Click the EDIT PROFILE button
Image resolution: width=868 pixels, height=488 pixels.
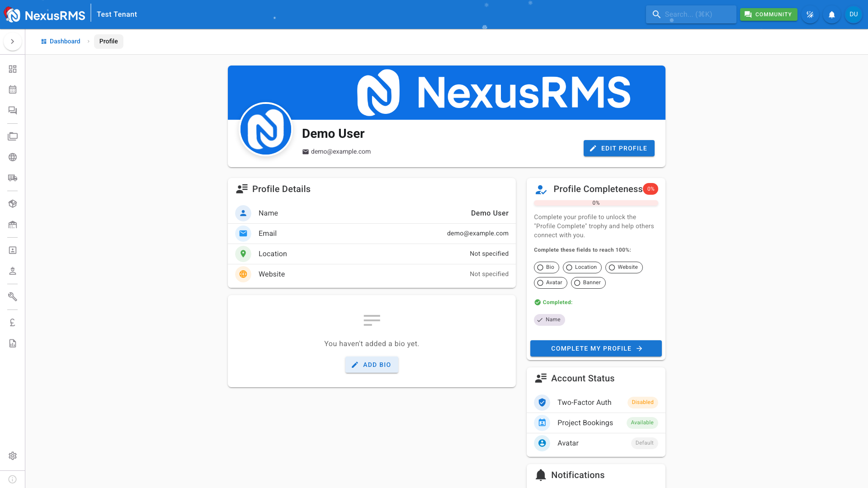coord(619,148)
